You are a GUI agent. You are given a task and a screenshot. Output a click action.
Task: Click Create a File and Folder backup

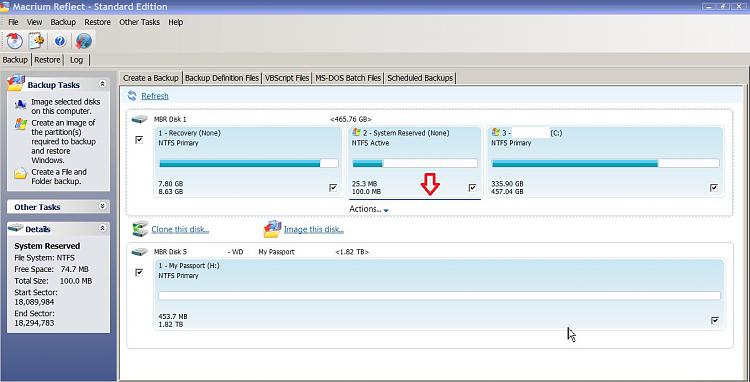point(59,176)
